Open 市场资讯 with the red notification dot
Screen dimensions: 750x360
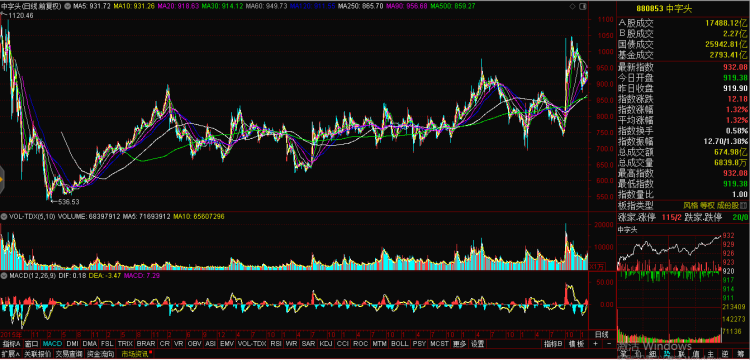click(x=136, y=354)
